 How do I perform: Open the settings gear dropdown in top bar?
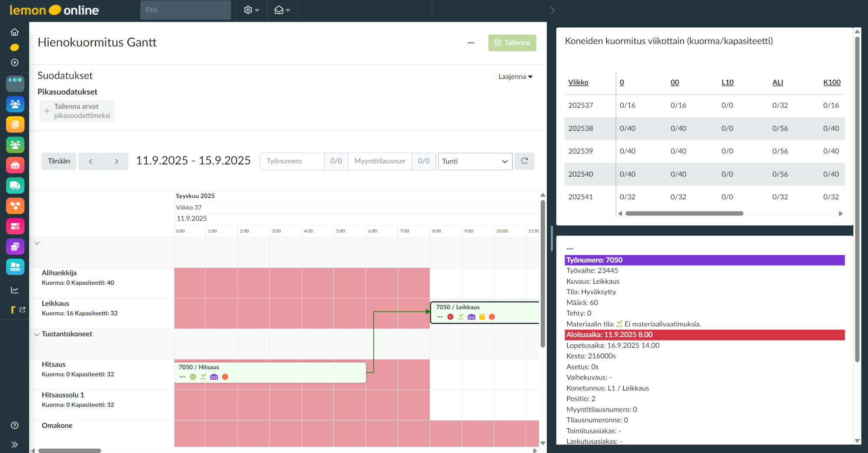[251, 10]
